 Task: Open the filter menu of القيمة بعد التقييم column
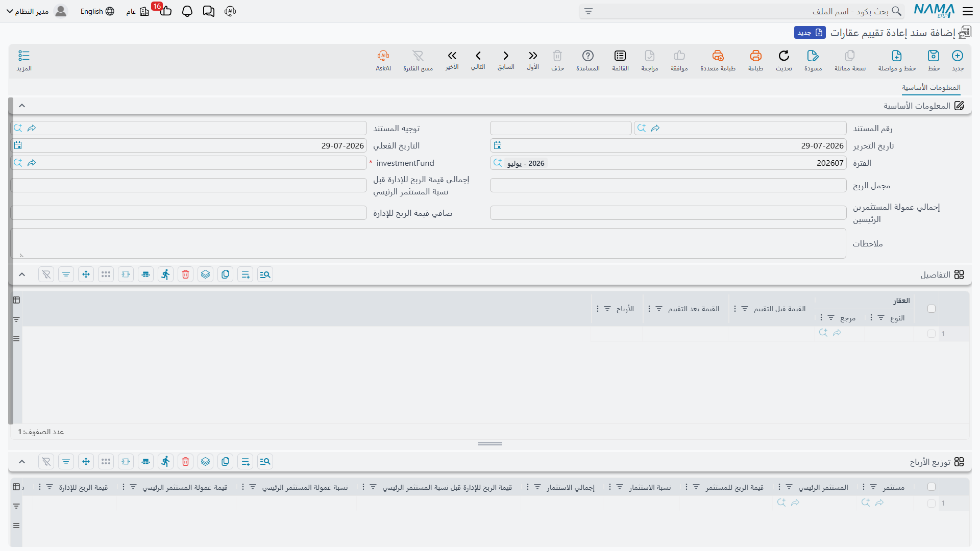pos(659,309)
